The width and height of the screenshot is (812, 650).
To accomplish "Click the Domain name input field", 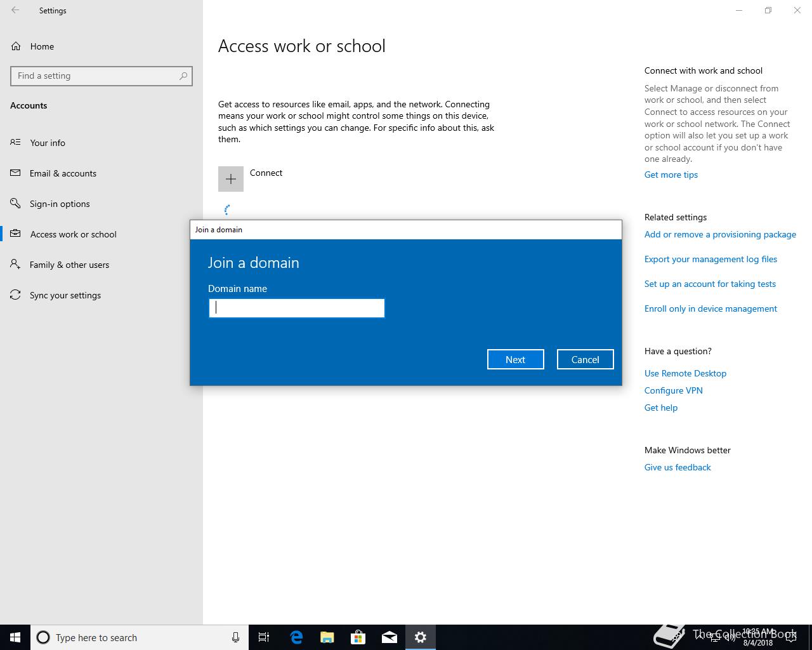I will click(296, 308).
